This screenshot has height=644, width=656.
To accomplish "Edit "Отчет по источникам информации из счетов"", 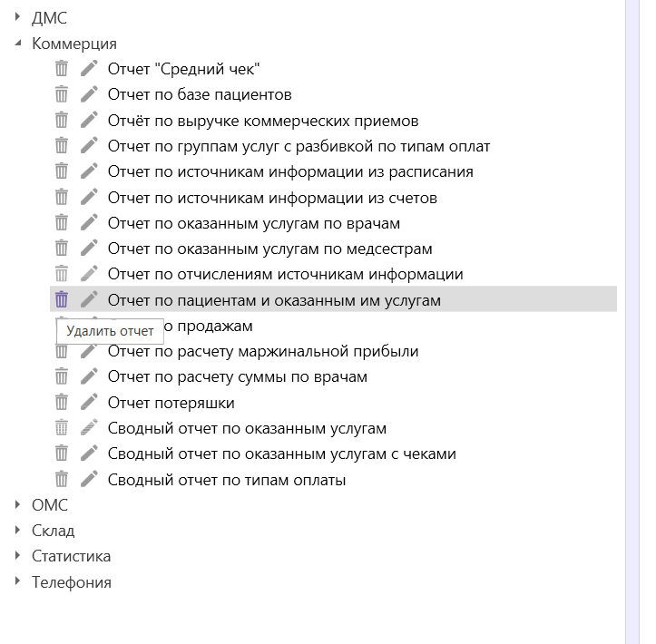I will point(89,198).
